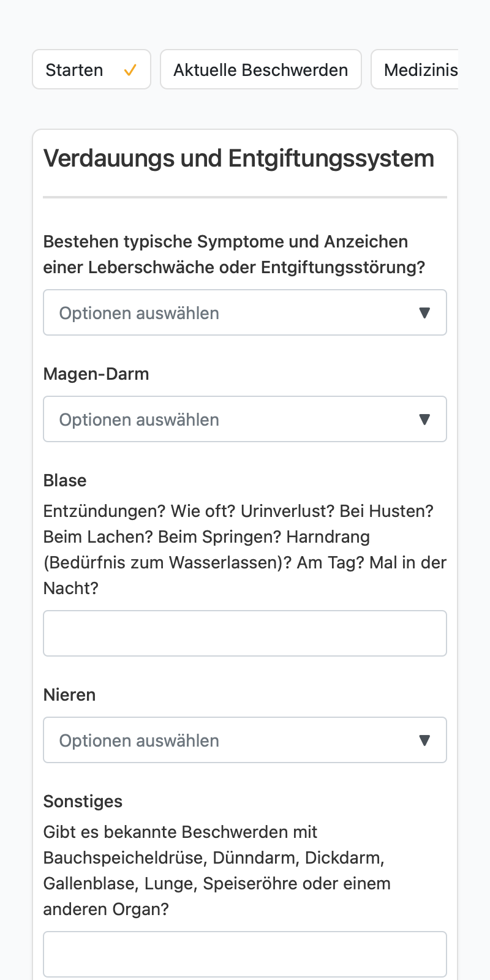The height and width of the screenshot is (980, 490).
Task: Click the Verdauungs und Entgiftungssystem heading
Action: 239,158
